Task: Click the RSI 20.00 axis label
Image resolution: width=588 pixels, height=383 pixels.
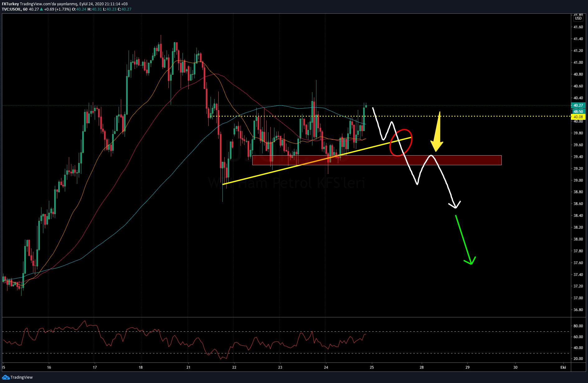Action: click(578, 359)
